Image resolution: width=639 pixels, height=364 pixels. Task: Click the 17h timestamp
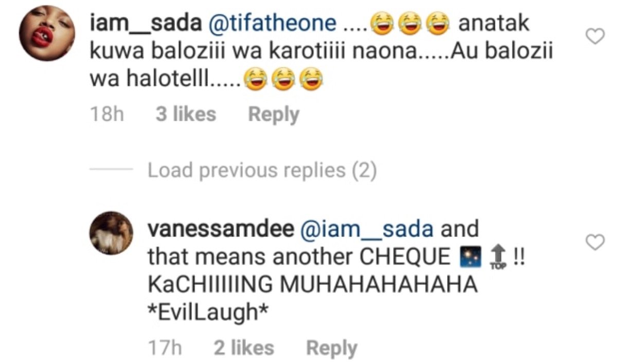tap(165, 348)
